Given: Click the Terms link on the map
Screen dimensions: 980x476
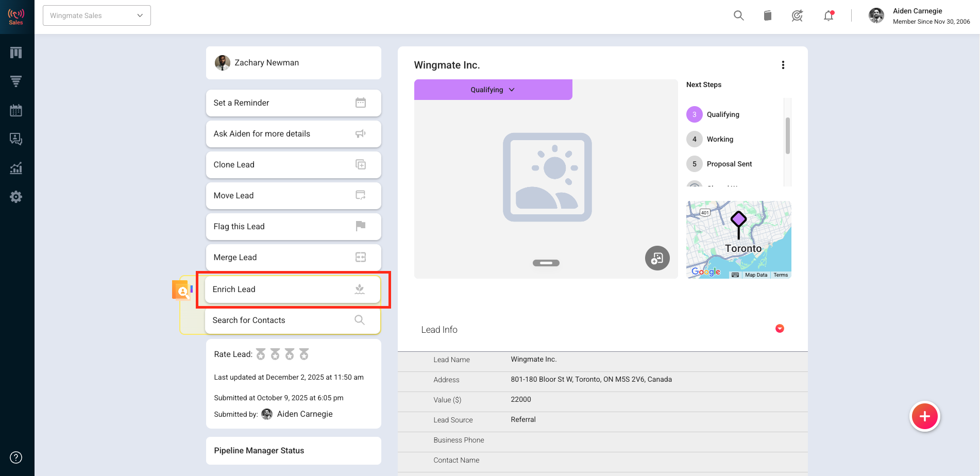Looking at the screenshot, I should tap(781, 275).
